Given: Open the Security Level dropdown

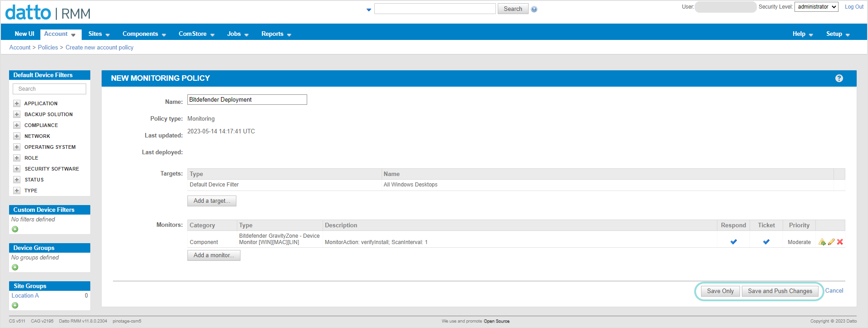Looking at the screenshot, I should (816, 7).
